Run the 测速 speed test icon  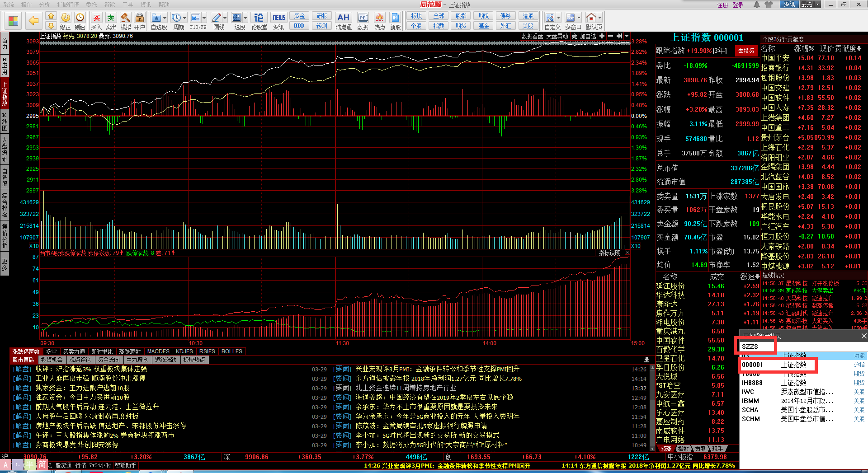click(80, 21)
